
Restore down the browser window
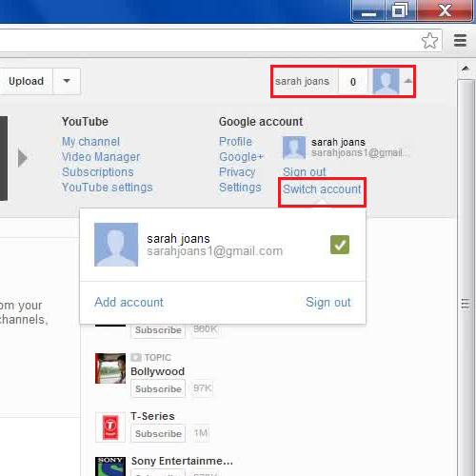[x=400, y=11]
